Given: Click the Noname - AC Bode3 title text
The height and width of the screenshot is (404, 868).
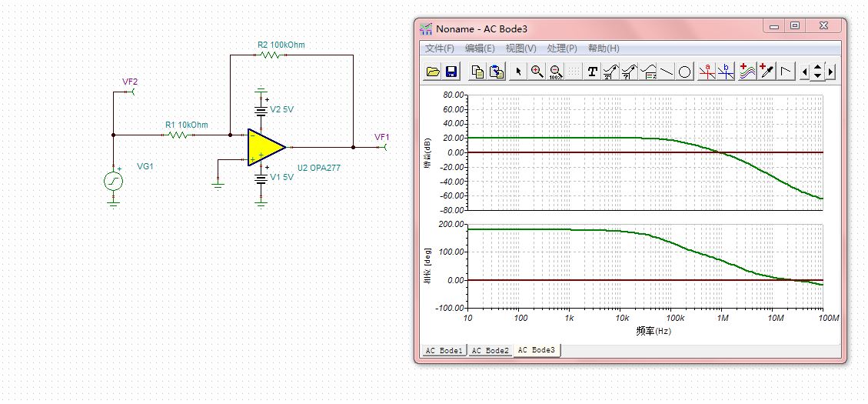Looking at the screenshot, I should [481, 28].
